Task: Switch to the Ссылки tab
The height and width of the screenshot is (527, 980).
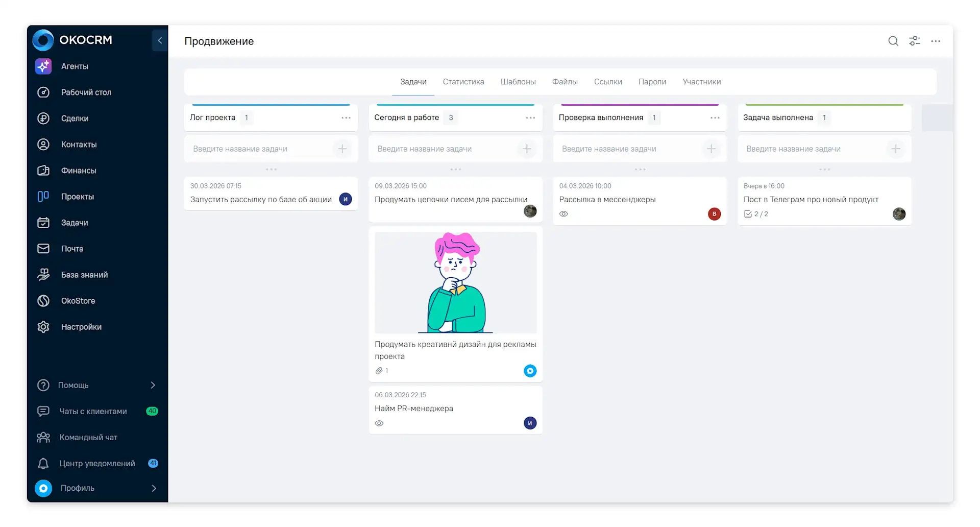Action: pyautogui.click(x=608, y=82)
